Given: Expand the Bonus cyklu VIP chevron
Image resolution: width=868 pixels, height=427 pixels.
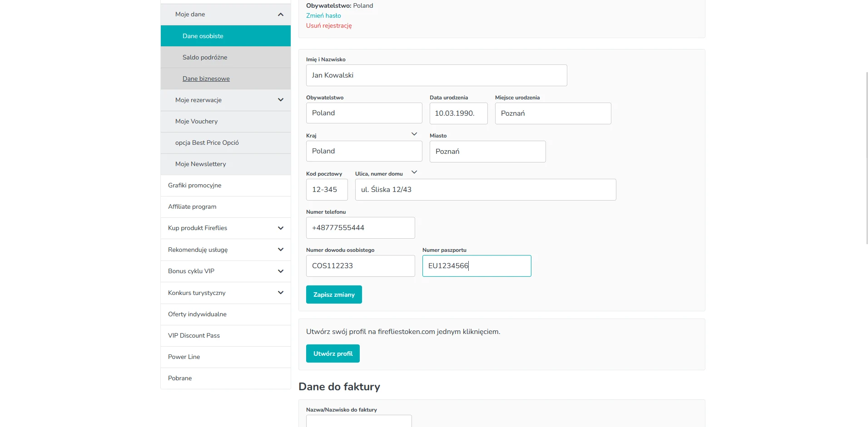Looking at the screenshot, I should tap(280, 271).
